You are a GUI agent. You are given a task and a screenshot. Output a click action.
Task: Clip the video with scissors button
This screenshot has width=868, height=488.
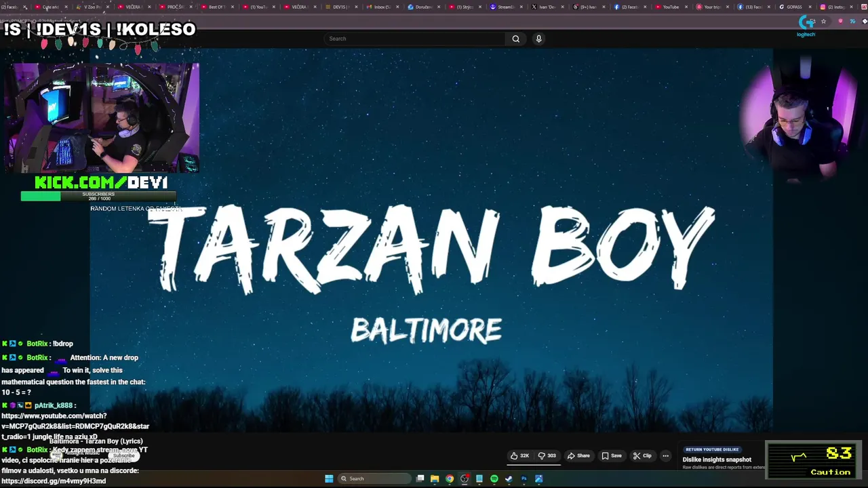(x=642, y=455)
